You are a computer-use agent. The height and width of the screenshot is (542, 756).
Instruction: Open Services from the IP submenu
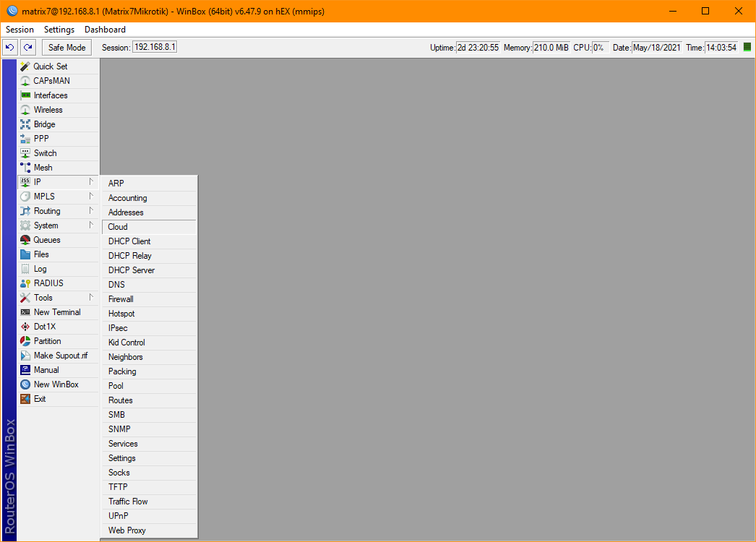(x=149, y=444)
